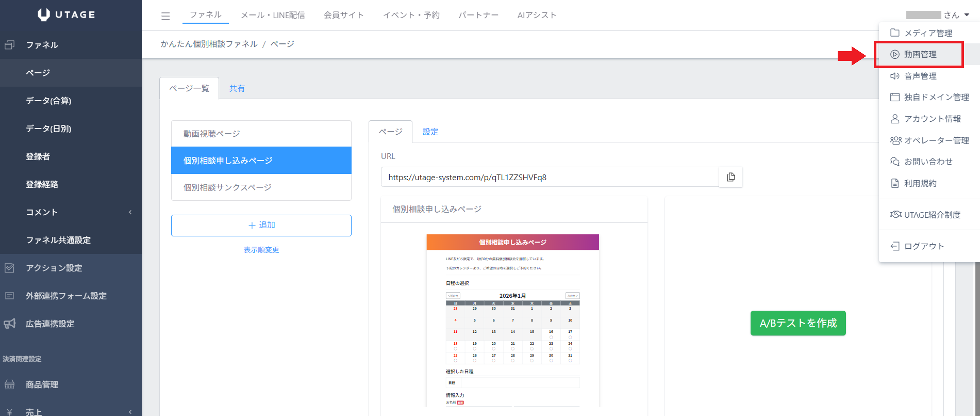
Task: Open オペレーター管理
Action: [936, 140]
